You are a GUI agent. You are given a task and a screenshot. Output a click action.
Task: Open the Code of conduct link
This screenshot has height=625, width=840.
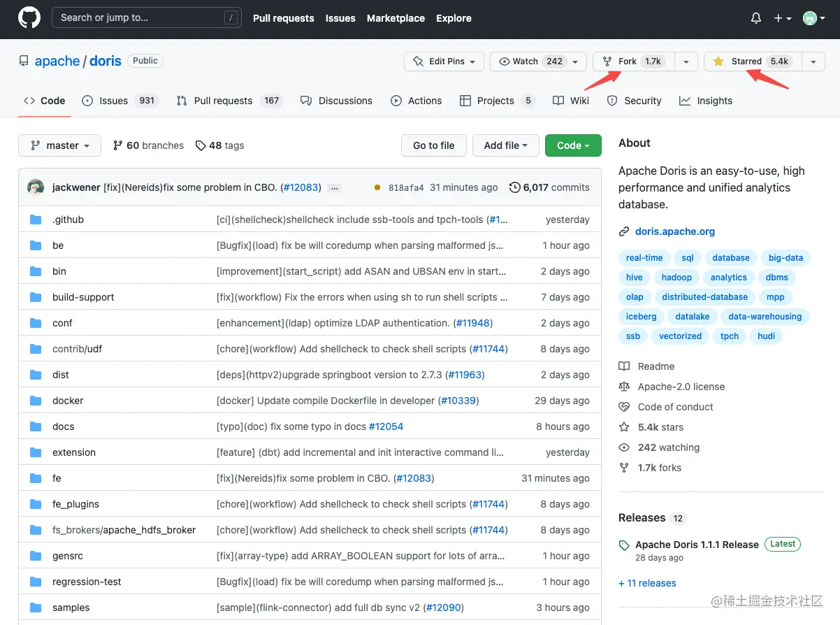pyautogui.click(x=666, y=407)
